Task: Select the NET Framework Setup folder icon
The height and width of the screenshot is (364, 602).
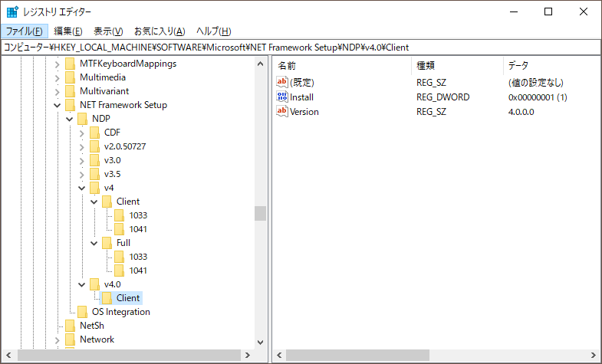Action: [71, 106]
